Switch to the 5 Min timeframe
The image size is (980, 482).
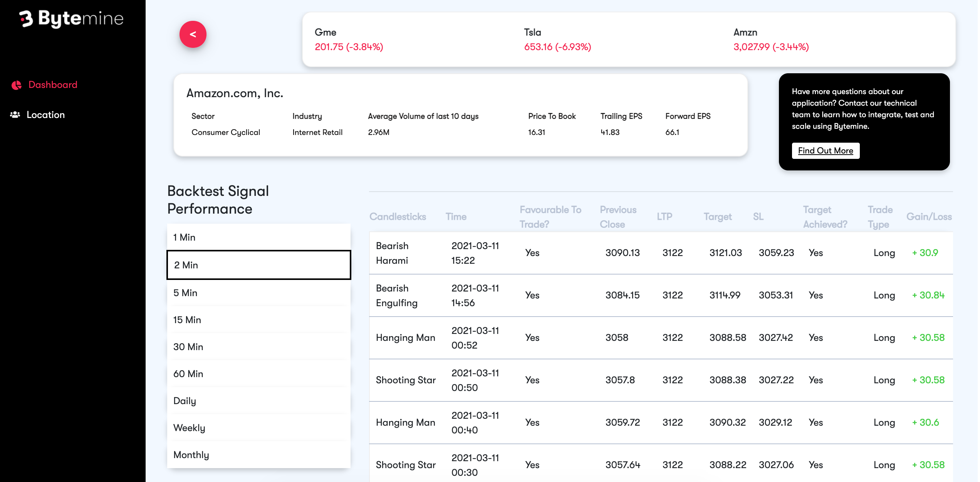[x=258, y=293]
